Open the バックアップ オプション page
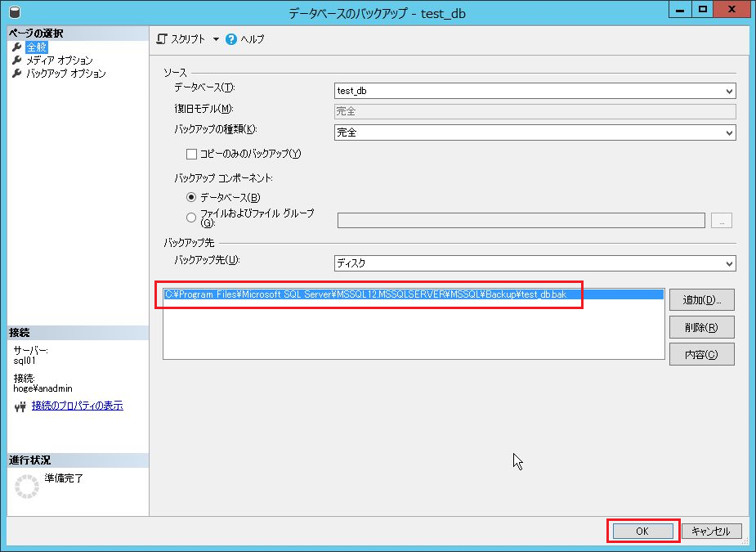The image size is (756, 552). [65, 74]
